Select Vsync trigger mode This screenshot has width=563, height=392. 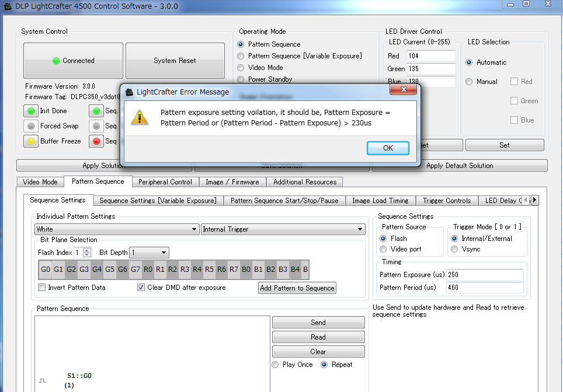click(454, 249)
